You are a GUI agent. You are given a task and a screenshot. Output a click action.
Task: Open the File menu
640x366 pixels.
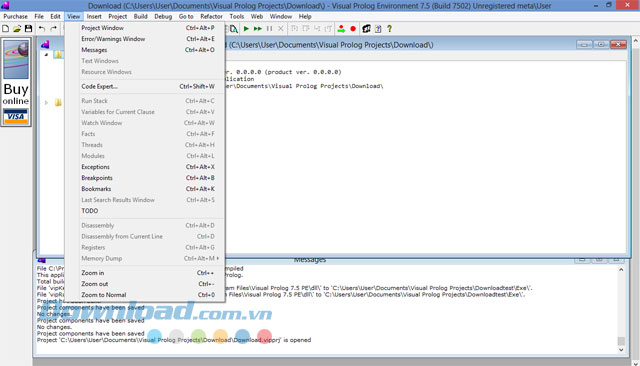39,16
